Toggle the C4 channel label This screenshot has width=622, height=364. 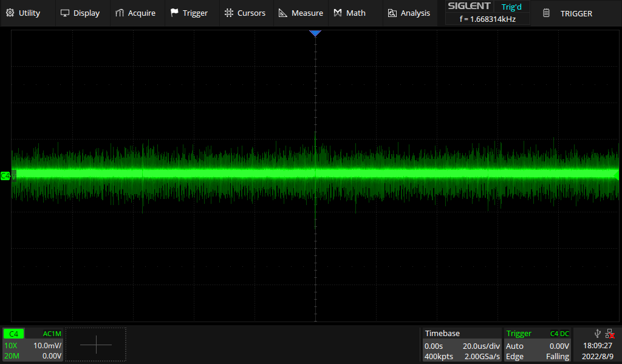click(13, 334)
